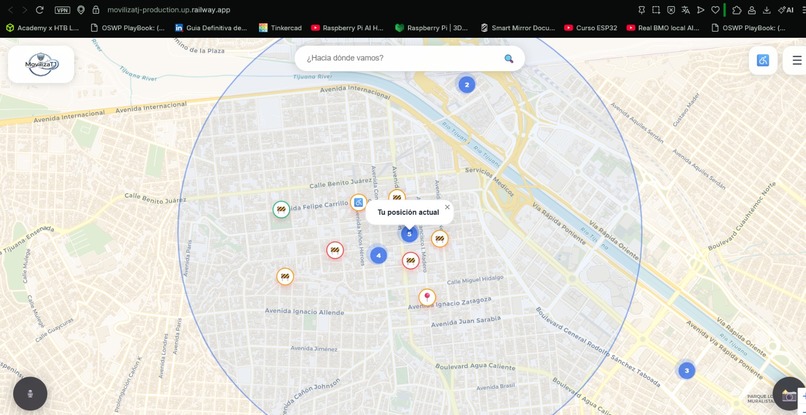Click the MovilizaTJ logo
The height and width of the screenshot is (415, 806).
[x=41, y=64]
